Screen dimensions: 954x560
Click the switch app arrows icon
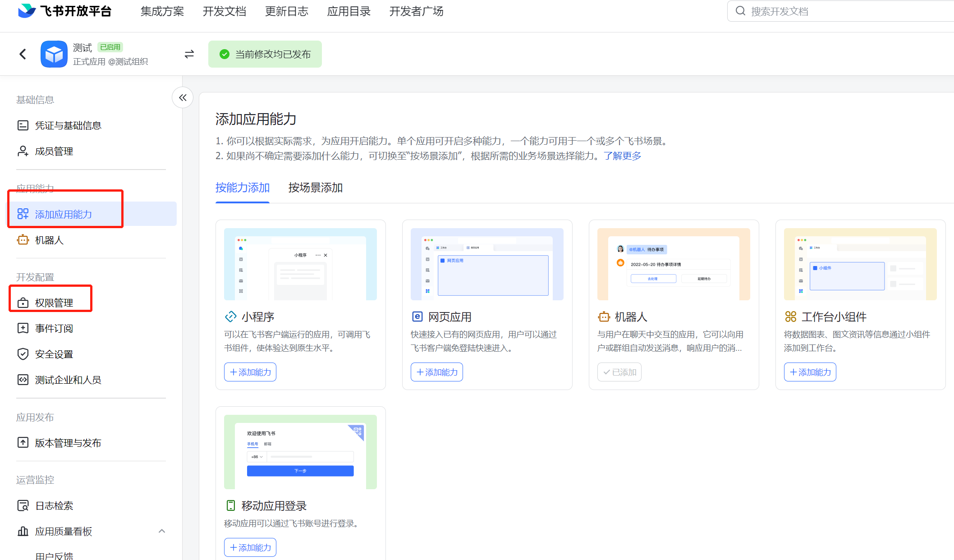pos(189,54)
